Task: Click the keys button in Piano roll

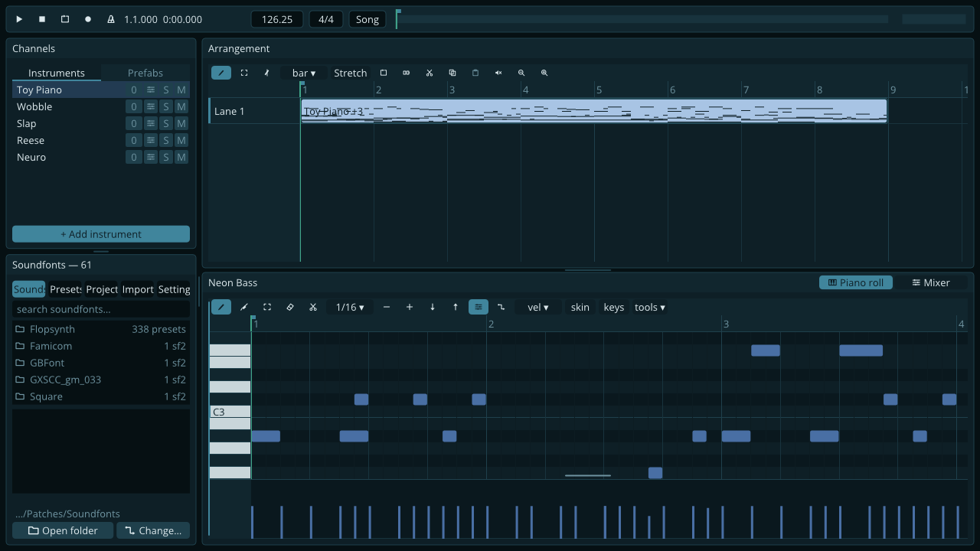Action: [x=614, y=307]
